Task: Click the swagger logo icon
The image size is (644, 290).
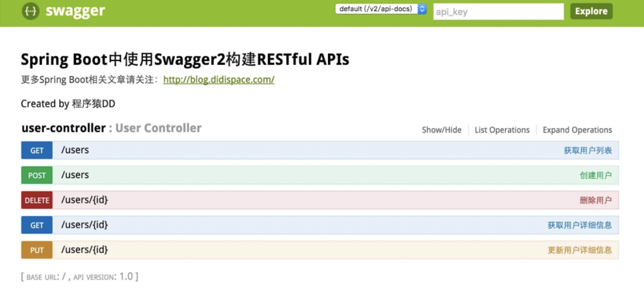Action: tap(31, 11)
